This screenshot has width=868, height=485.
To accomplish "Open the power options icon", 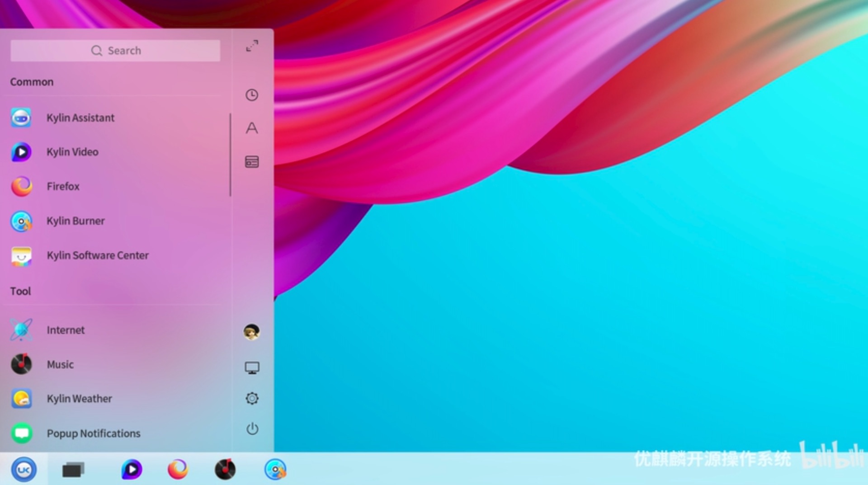I will pyautogui.click(x=252, y=429).
